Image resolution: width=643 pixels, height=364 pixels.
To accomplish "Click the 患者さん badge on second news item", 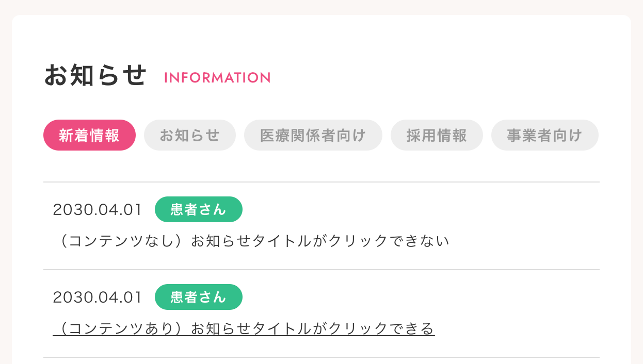I will click(198, 297).
